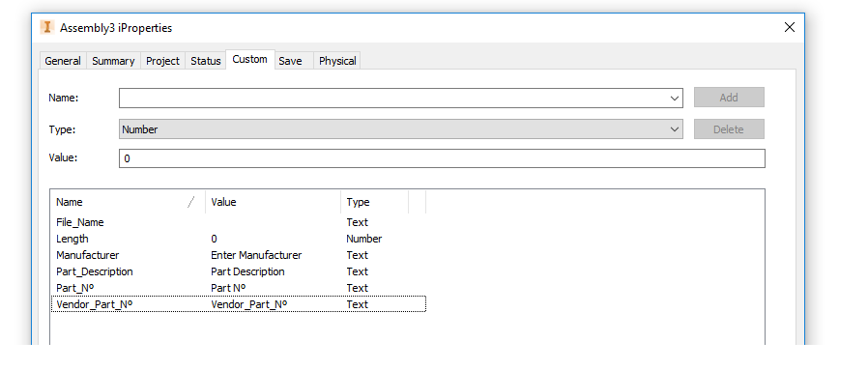Click the Custom tab
The height and width of the screenshot is (370, 868).
(x=249, y=59)
